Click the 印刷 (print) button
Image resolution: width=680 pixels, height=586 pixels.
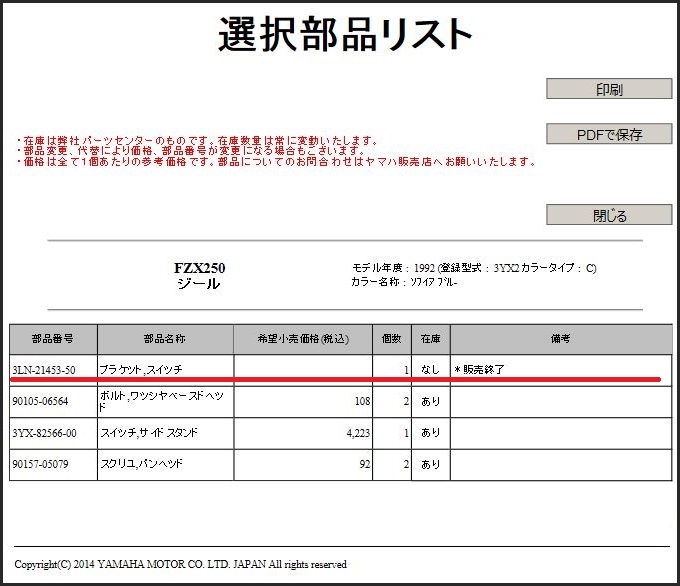coord(609,89)
